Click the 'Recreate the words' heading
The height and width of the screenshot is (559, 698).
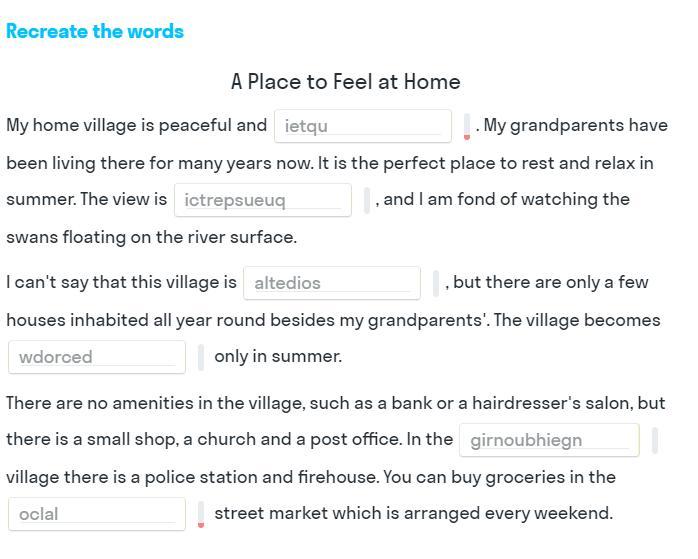95,31
